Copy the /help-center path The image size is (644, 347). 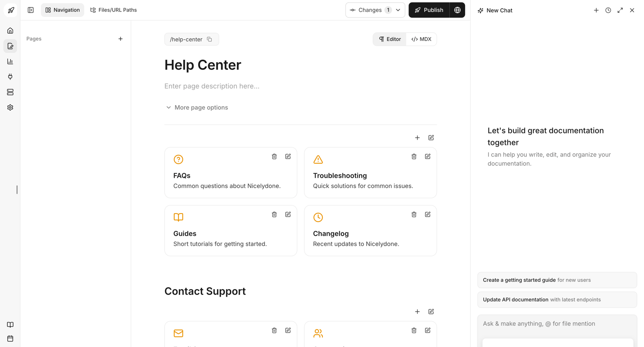pos(210,39)
